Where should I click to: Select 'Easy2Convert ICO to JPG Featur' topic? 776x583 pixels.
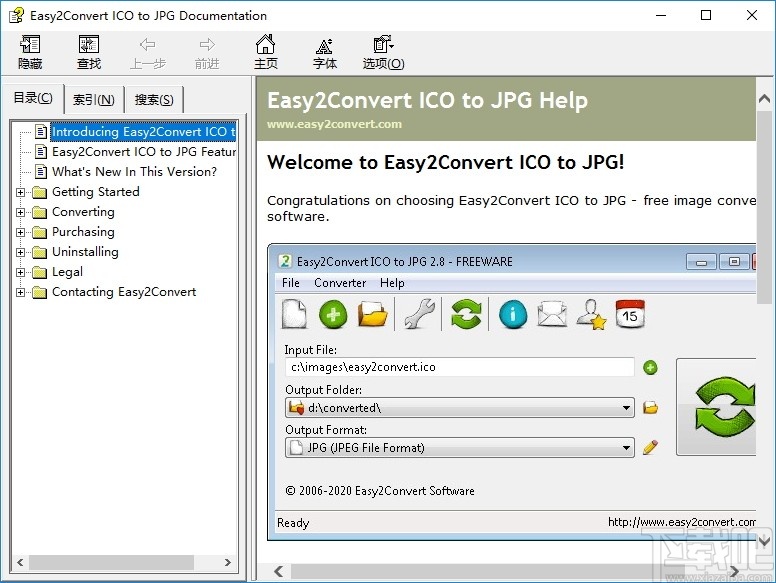(144, 152)
